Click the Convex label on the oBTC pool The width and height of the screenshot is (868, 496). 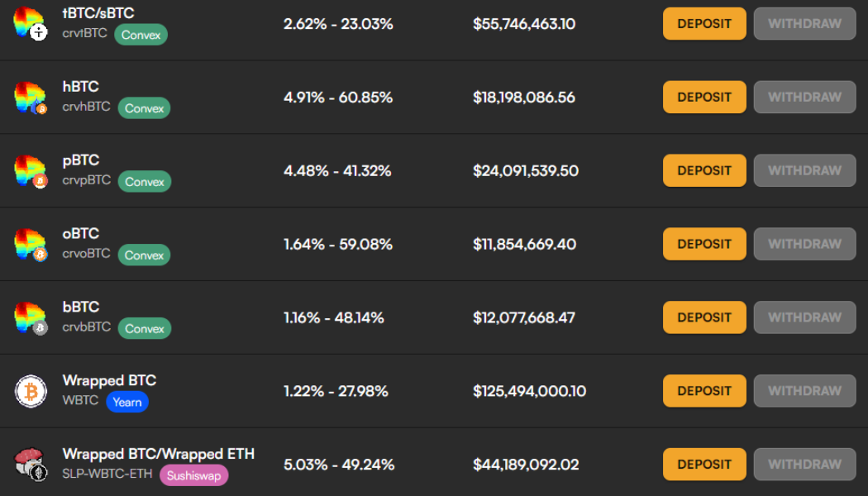[144, 255]
